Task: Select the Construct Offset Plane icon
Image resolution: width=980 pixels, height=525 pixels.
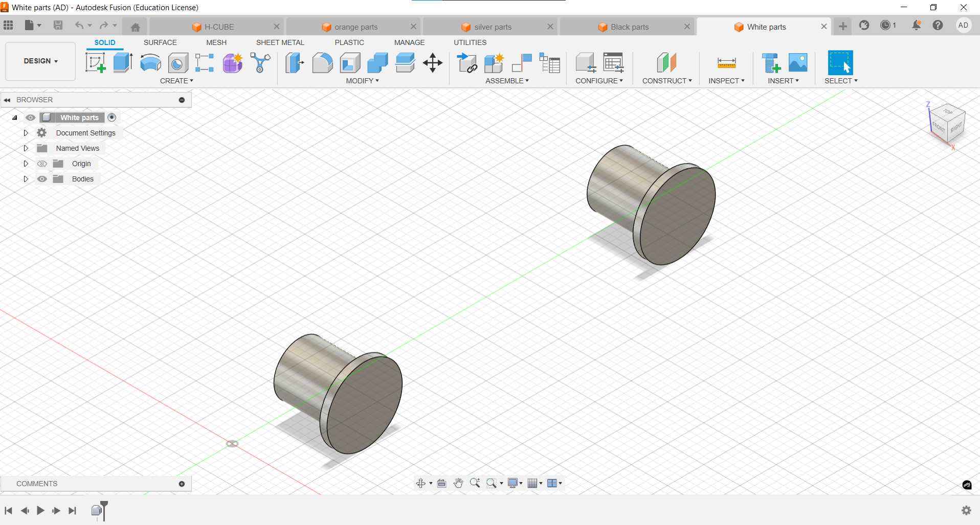Action: [x=666, y=63]
